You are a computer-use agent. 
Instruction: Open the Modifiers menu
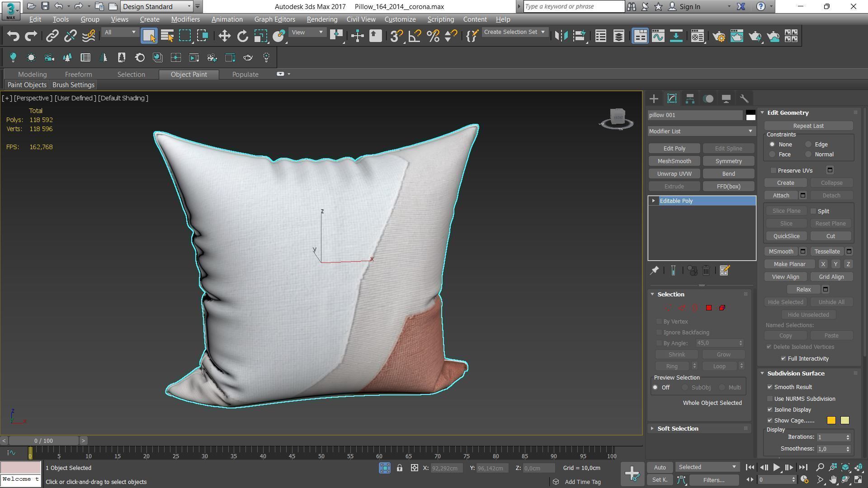point(185,19)
